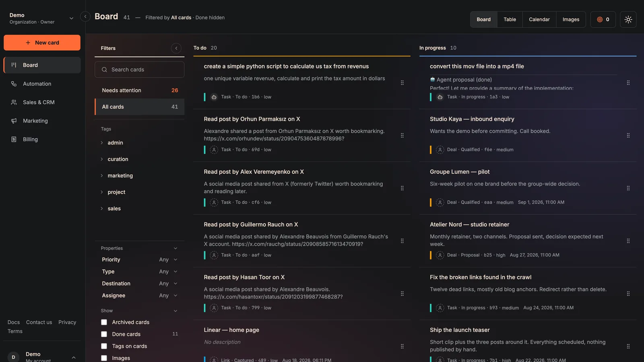Image resolution: width=644 pixels, height=362 pixels.
Task: Open Sales & CRM in sidebar
Action: click(x=42, y=102)
